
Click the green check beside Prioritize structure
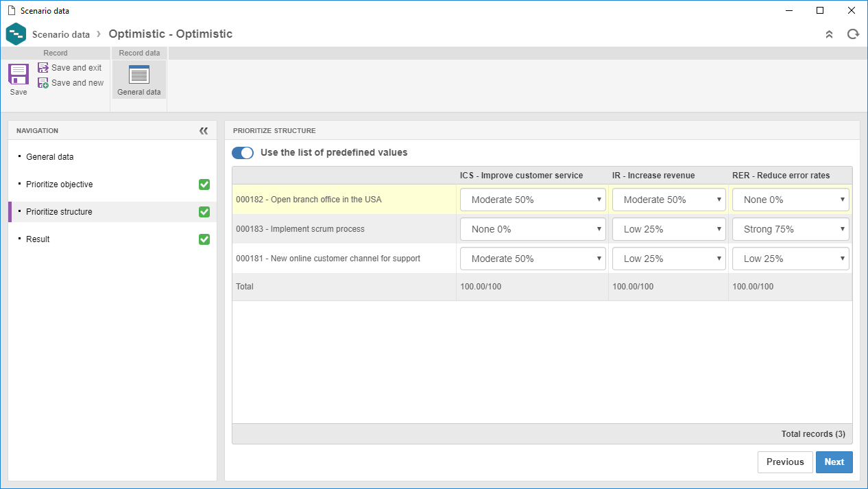point(204,212)
